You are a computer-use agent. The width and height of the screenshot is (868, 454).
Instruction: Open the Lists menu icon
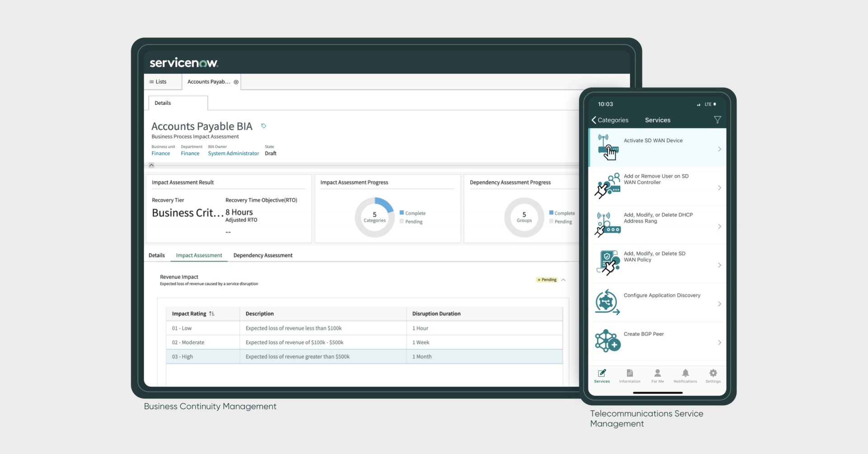coord(151,82)
